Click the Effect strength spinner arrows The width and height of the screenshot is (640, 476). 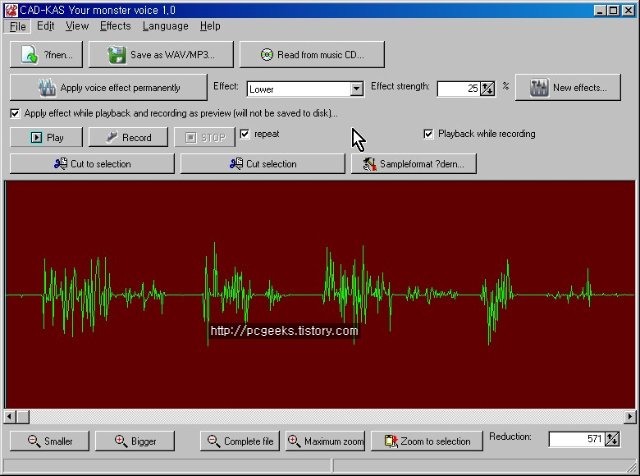488,89
